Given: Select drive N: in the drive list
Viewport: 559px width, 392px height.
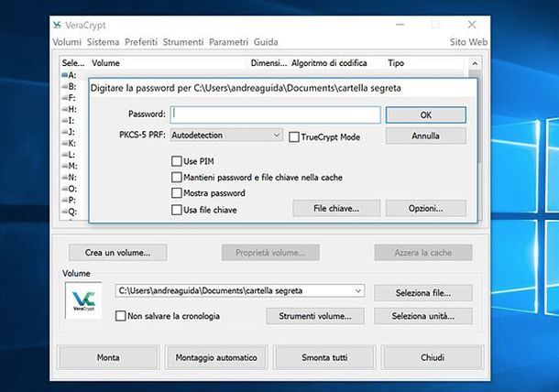Looking at the screenshot, I should pyautogui.click(x=69, y=178).
